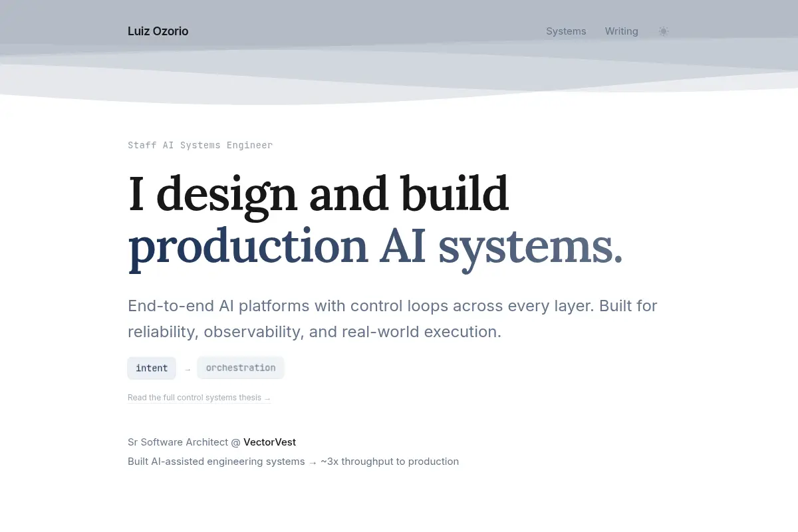798x532 pixels.
Task: Visit the VectorVest company link
Action: click(269, 442)
